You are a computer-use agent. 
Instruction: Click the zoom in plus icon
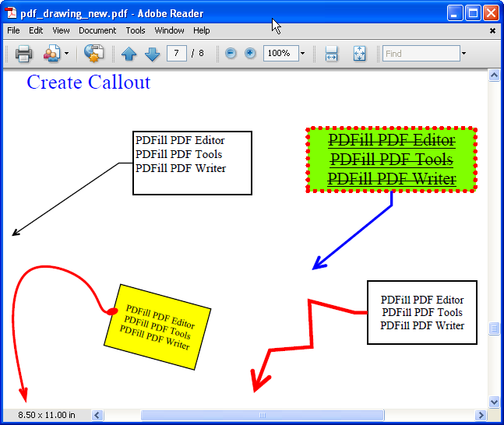[250, 54]
